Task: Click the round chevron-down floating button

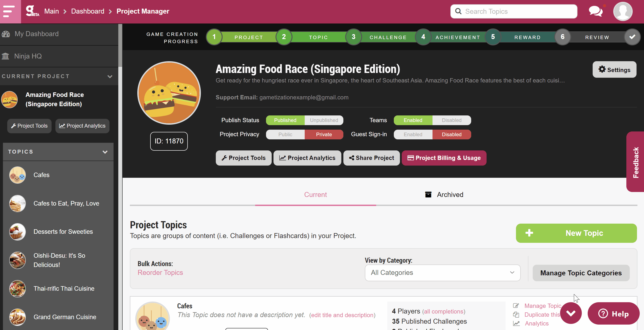Action: [x=571, y=313]
